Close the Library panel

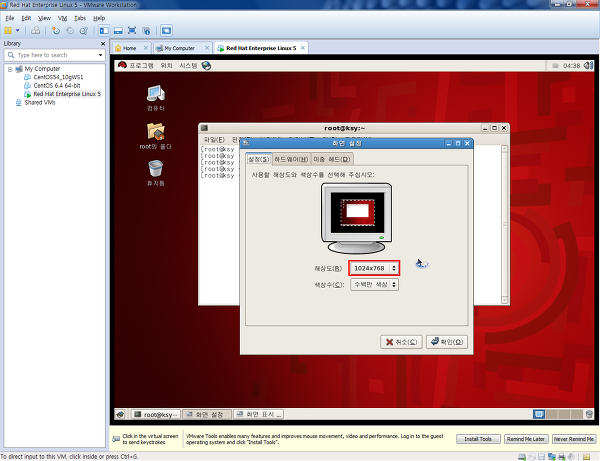[103, 44]
